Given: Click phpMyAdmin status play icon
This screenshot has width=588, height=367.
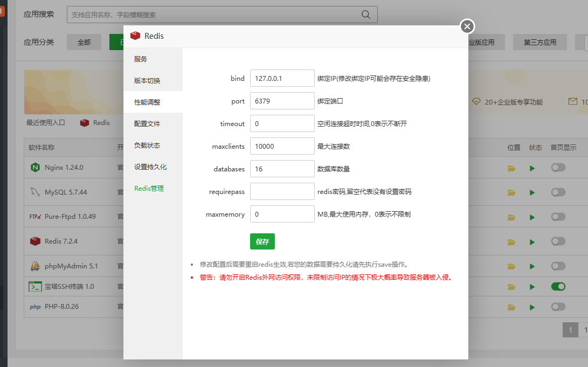Looking at the screenshot, I should (532, 267).
